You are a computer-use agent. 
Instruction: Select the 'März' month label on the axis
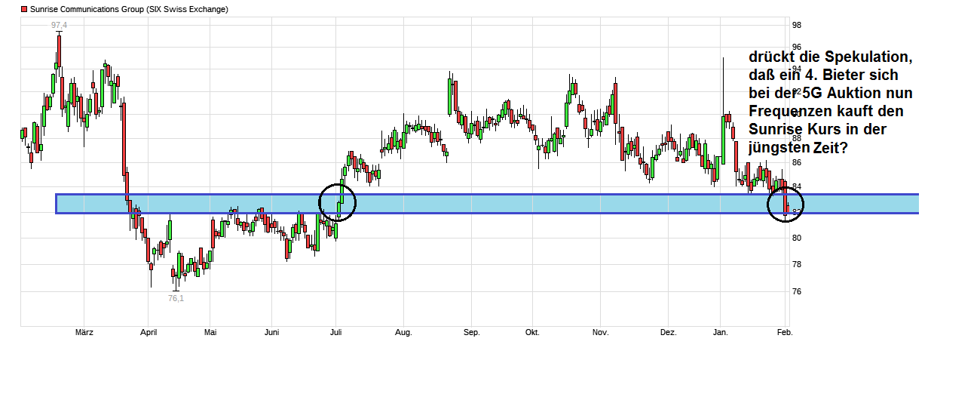84,332
